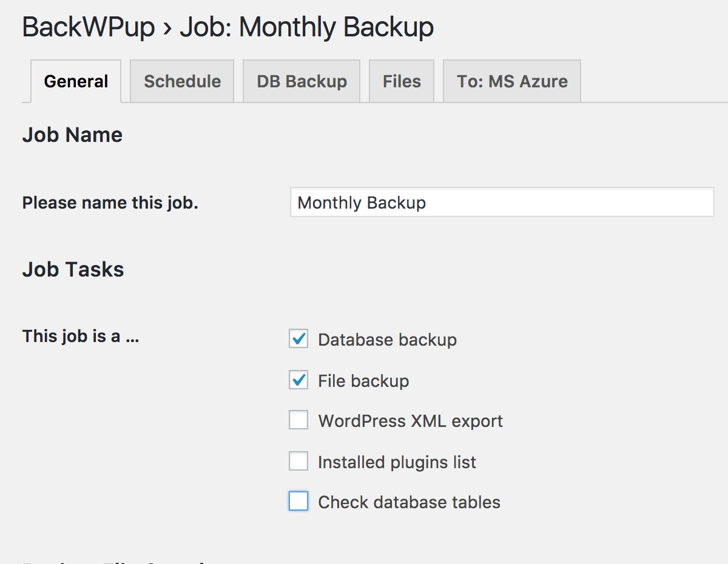Viewport: 728px width, 564px height.
Task: Enable WordPress XML export checkbox
Action: [298, 420]
